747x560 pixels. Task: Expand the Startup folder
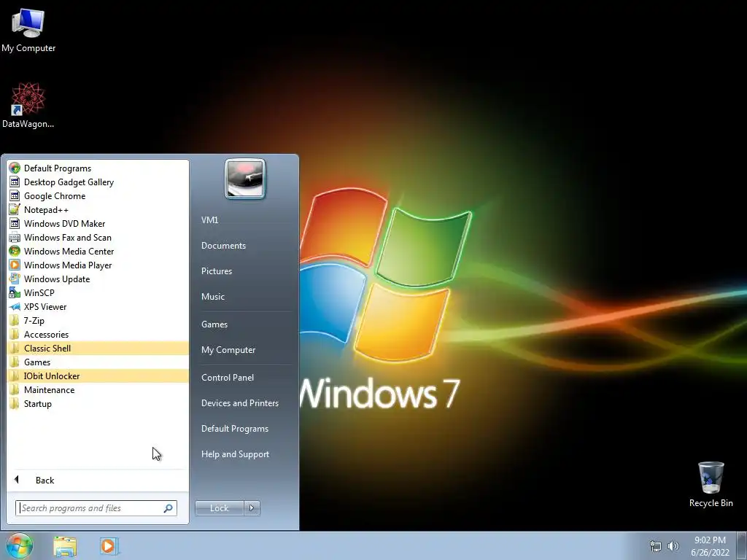(x=98, y=403)
